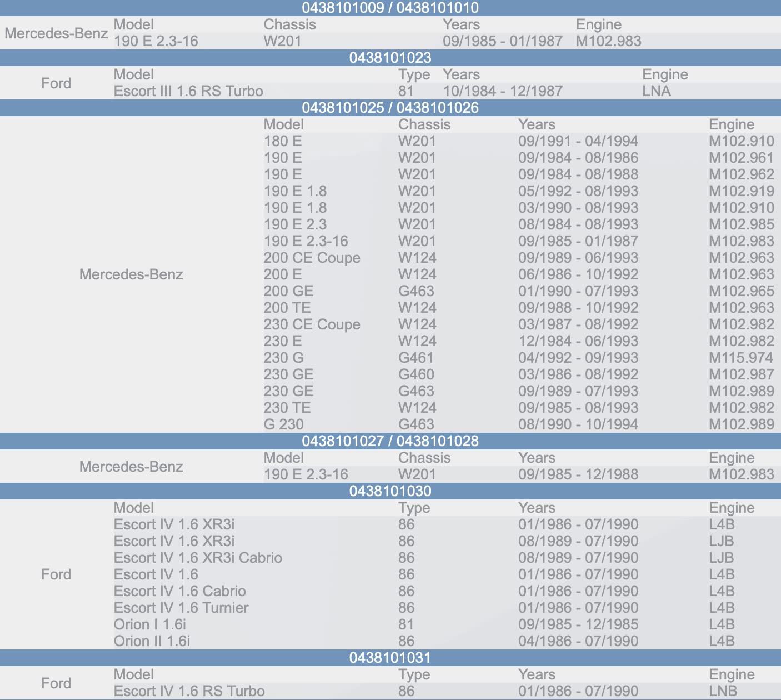This screenshot has height=700, width=781.
Task: Click the years 09/1984 - 08/1988
Action: 578,174
